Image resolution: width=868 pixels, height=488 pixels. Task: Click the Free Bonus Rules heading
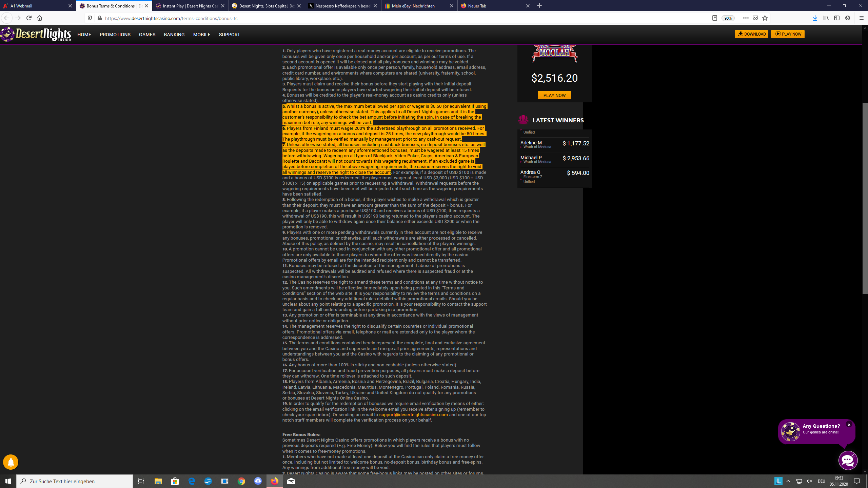tap(301, 434)
